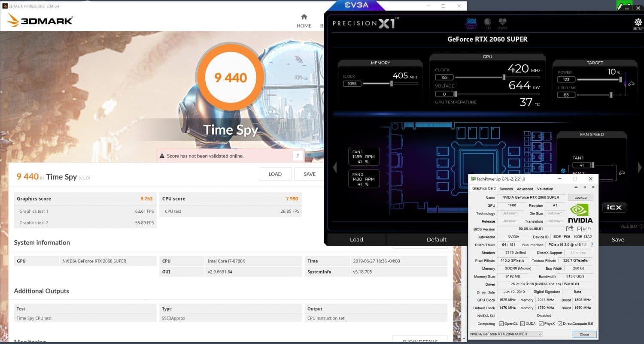Open the Advanced tab in GPU-Z
The height and width of the screenshot is (344, 644).
[525, 189]
